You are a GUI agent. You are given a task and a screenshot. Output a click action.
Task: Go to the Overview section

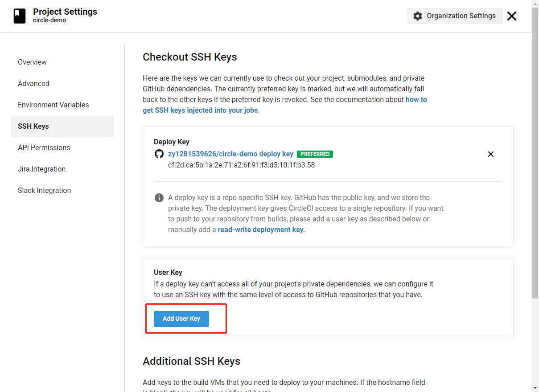32,62
